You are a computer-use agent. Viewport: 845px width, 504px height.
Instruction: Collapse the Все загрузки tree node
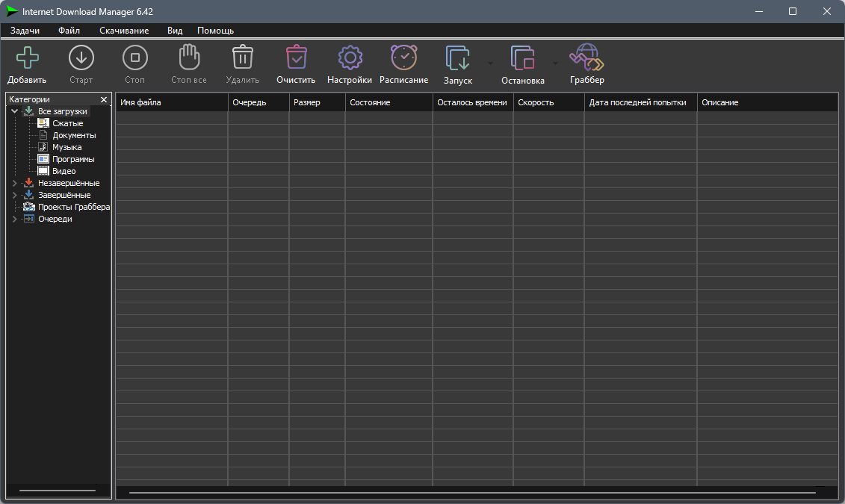point(14,111)
